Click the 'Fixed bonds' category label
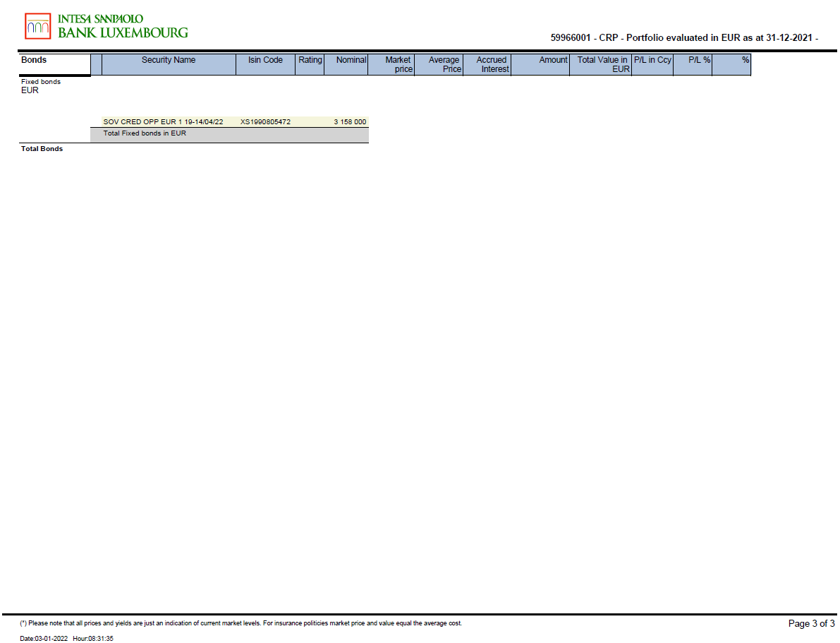The image size is (840, 643). pyautogui.click(x=41, y=81)
